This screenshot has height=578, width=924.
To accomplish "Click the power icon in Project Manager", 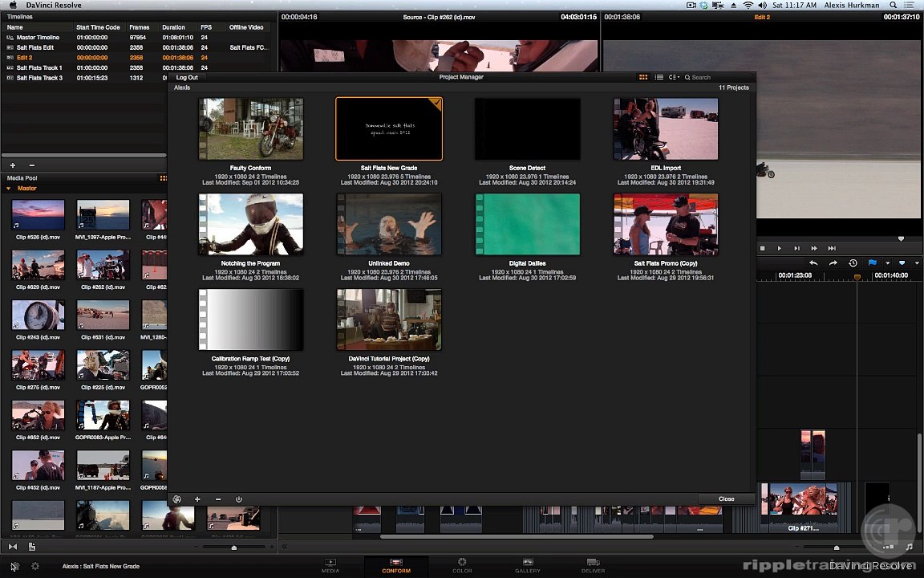I will (x=238, y=499).
